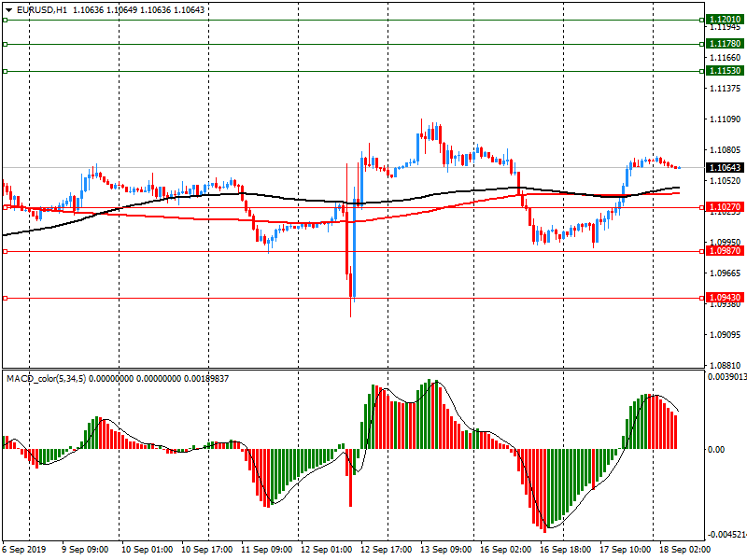747x560 pixels.
Task: Click the 1.09095 price scale value
Action: point(726,335)
